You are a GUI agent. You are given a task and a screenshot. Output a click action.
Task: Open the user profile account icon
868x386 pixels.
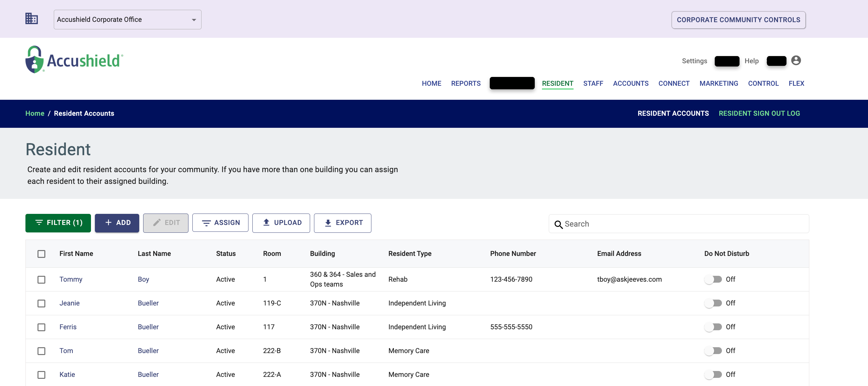coord(796,60)
